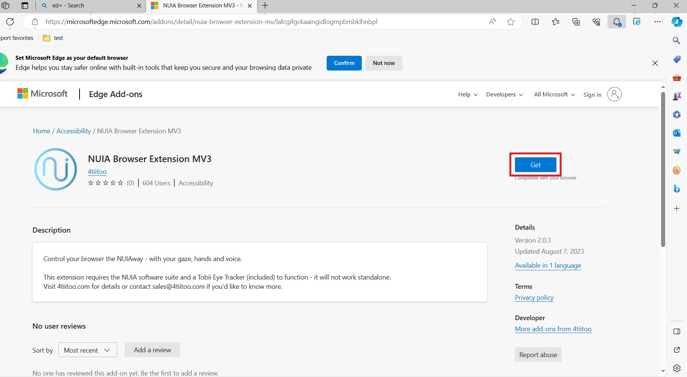Expand the Help dropdown
This screenshot has width=687, height=377.
tap(467, 94)
